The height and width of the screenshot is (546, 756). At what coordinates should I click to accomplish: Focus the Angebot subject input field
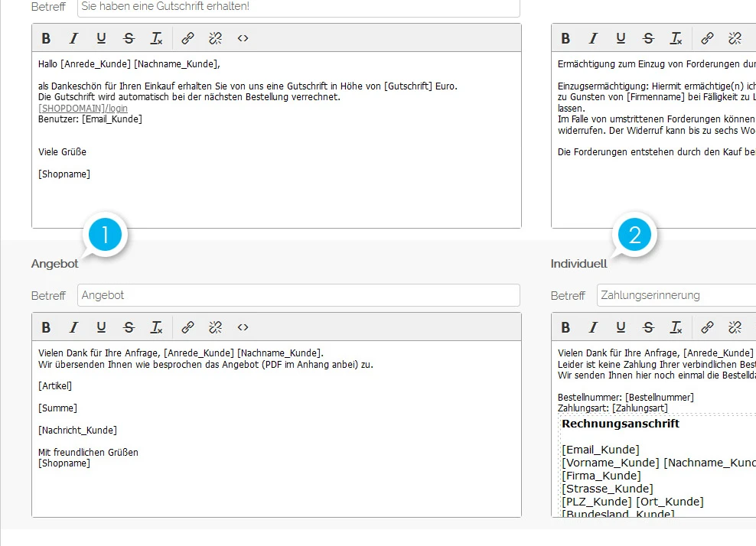(x=298, y=295)
